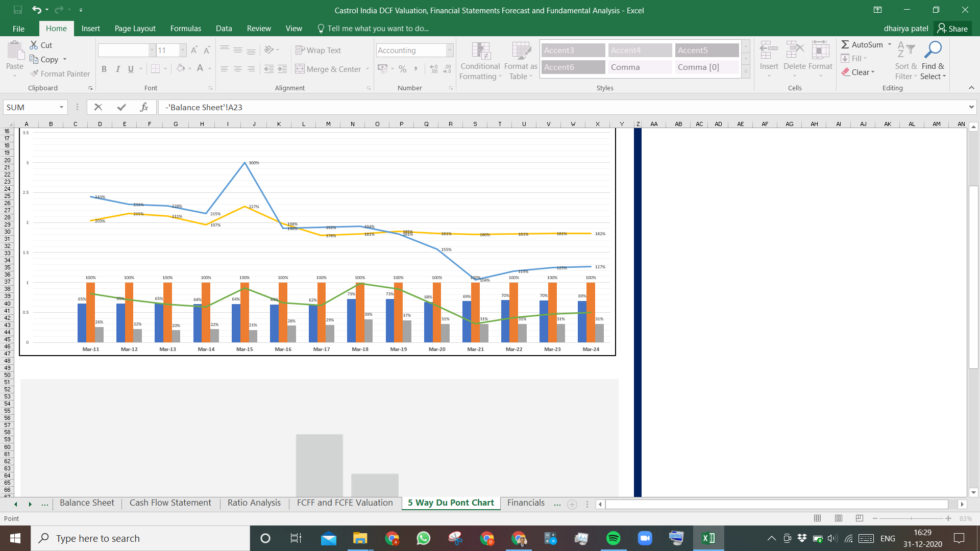Click the vertical scrollbar down arrow
The width and height of the screenshot is (980, 551).
coord(973,493)
